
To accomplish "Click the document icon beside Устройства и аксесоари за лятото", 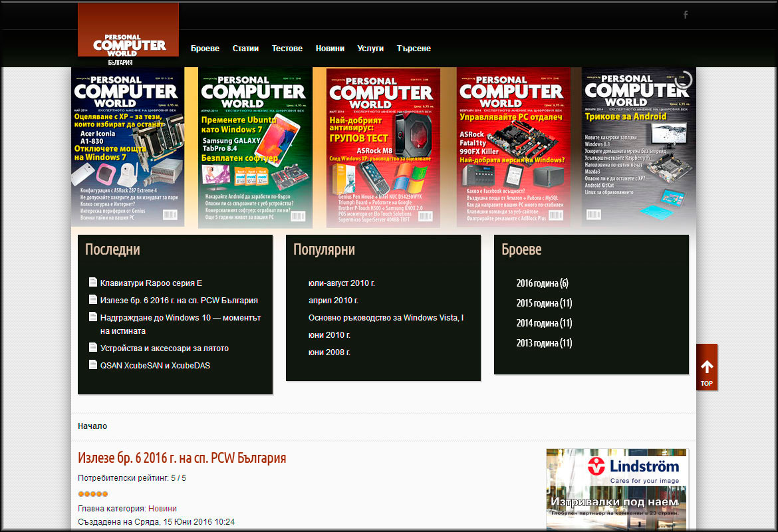I will coord(93,347).
